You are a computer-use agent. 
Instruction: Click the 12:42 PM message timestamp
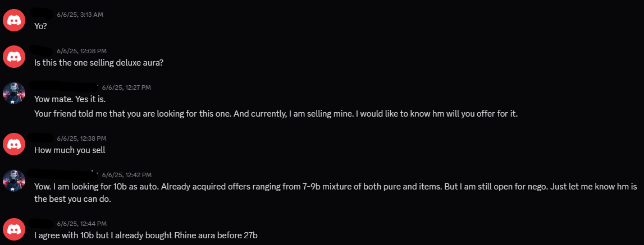tap(127, 175)
